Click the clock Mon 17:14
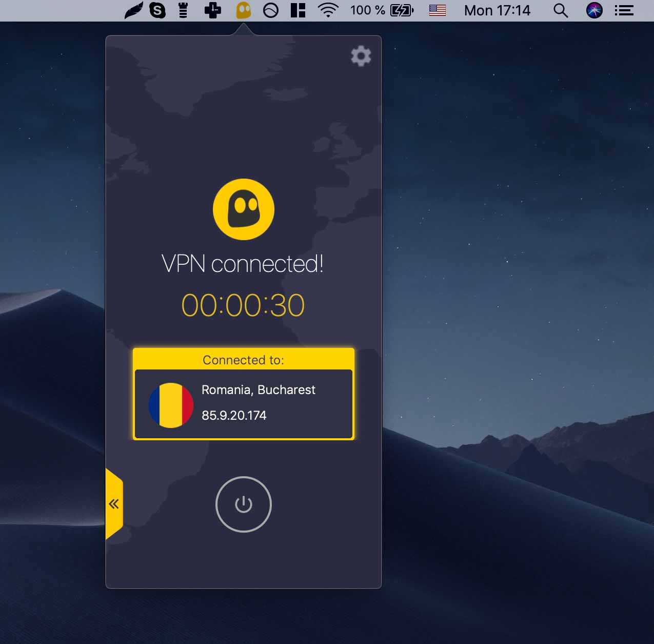The height and width of the screenshot is (644, 654). (x=497, y=10)
